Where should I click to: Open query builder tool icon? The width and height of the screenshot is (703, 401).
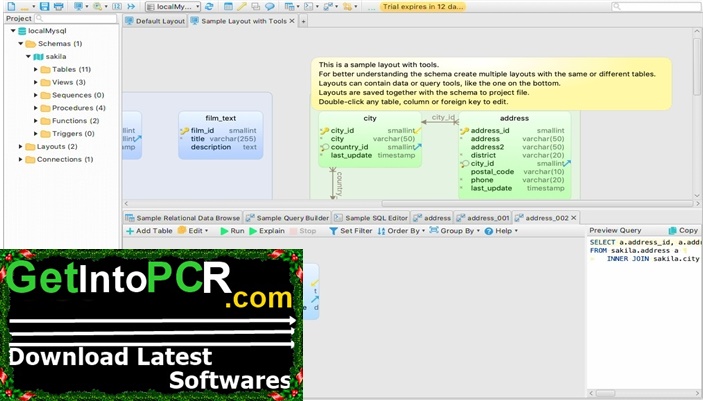(328, 6)
